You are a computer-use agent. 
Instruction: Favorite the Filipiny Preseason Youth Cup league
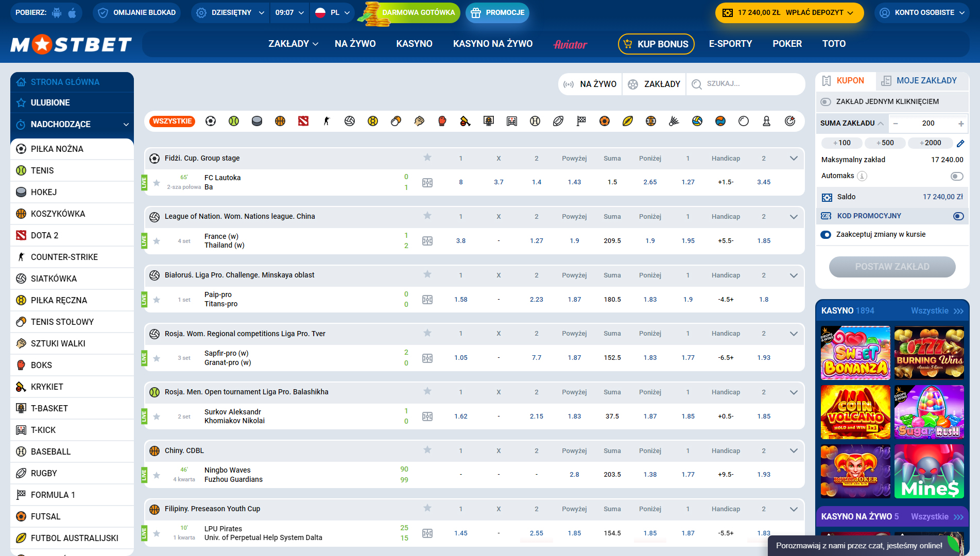[x=427, y=508]
